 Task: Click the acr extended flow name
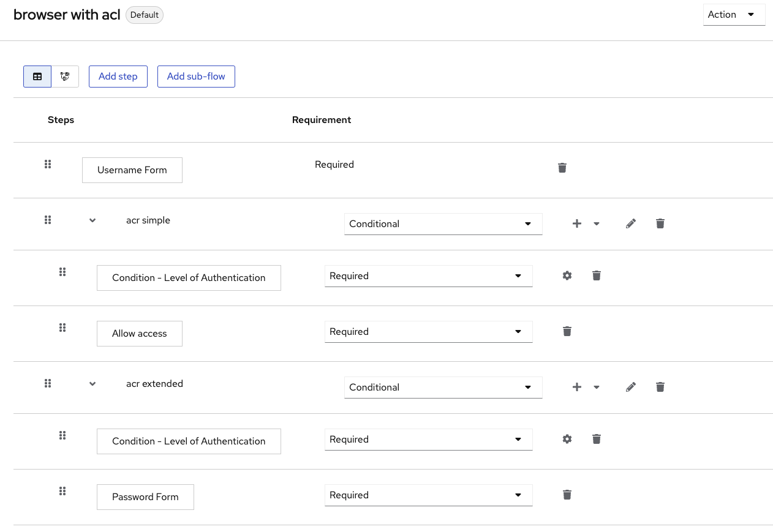click(x=154, y=384)
